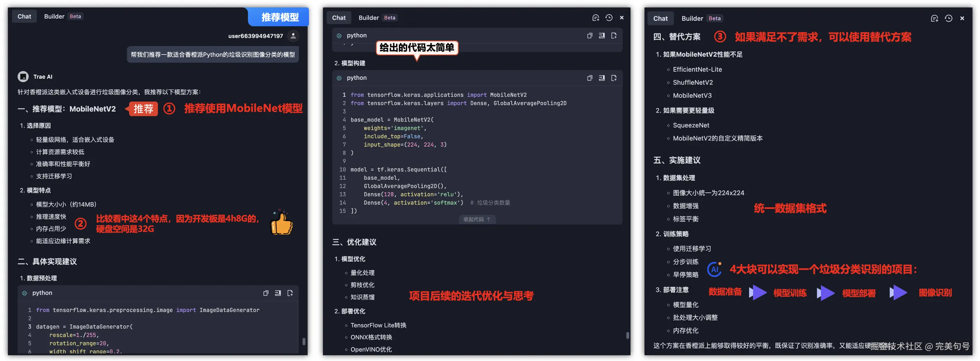
Task: Click python icon of 模型构建 code block
Action: [x=339, y=78]
